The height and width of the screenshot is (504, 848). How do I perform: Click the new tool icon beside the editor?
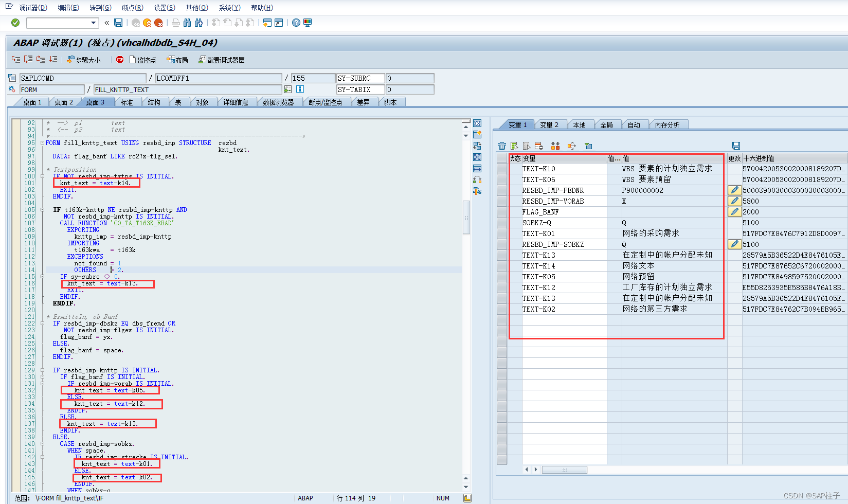pyautogui.click(x=477, y=135)
